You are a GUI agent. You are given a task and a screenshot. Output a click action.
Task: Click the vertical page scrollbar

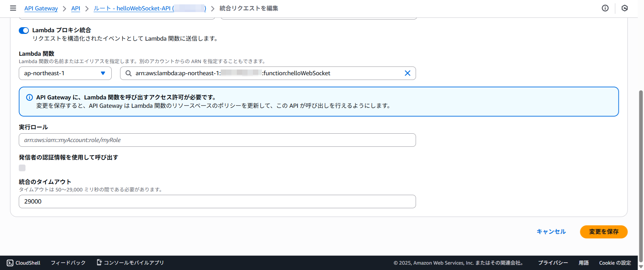tap(641, 175)
